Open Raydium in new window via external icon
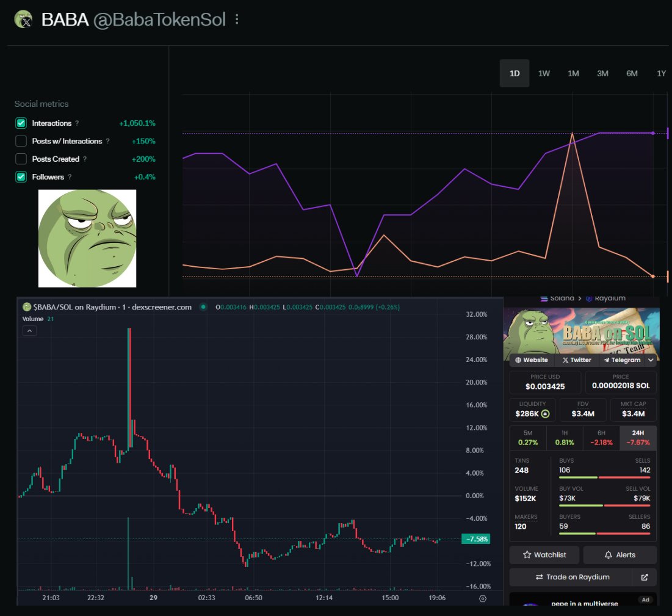The width and height of the screenshot is (672, 616). 645,577
